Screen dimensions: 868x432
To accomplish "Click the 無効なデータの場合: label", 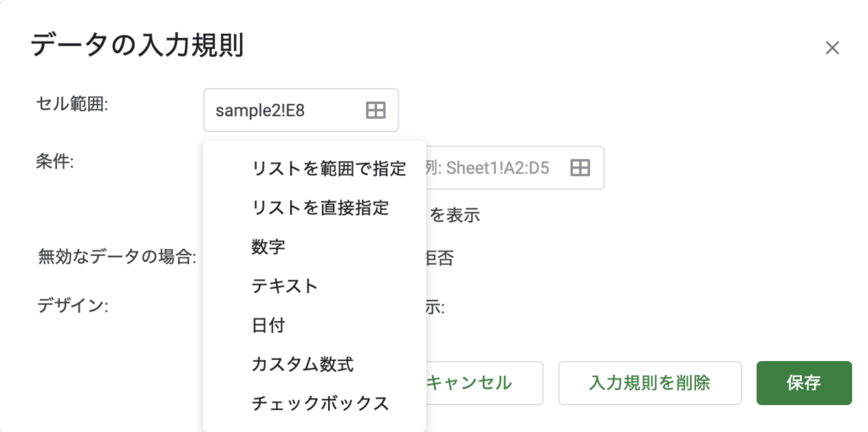I will [117, 257].
